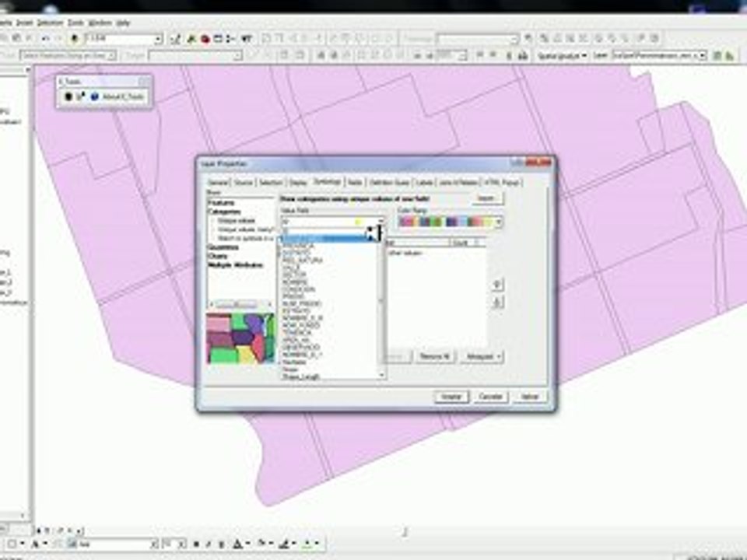This screenshot has height=560, width=747.
Task: Switch to the Definition Query tab
Action: point(389,183)
